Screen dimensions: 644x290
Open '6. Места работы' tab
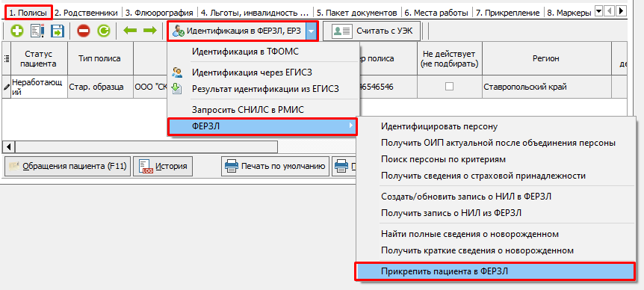[x=436, y=13]
